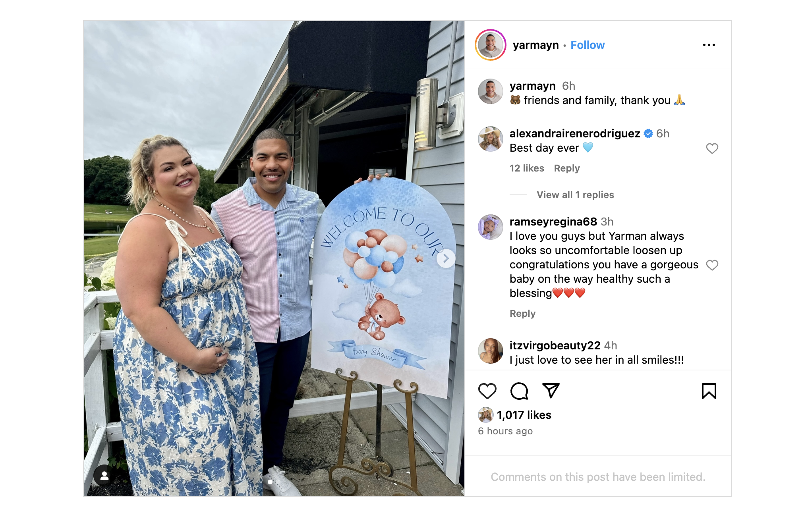Follow the yarmayn account
The height and width of the screenshot is (532, 804).
588,45
